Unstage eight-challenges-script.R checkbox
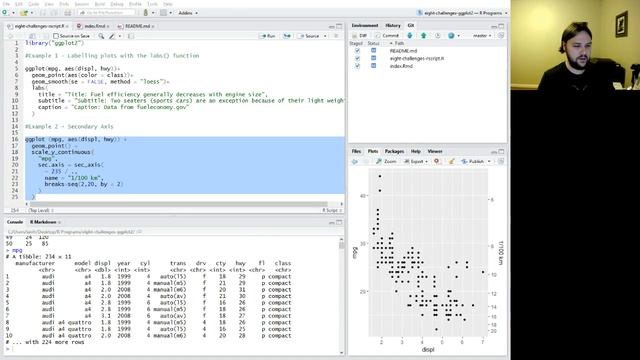The height and width of the screenshot is (360, 640). click(357, 58)
